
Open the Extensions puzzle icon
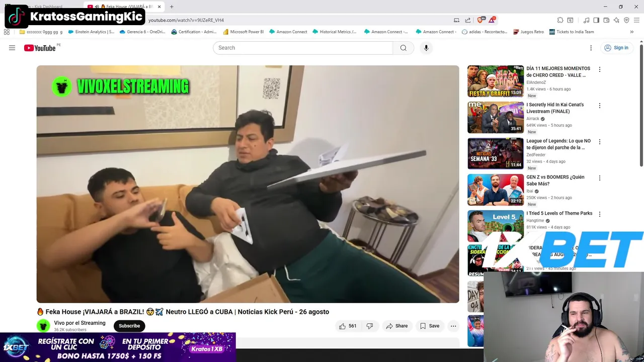(560, 20)
